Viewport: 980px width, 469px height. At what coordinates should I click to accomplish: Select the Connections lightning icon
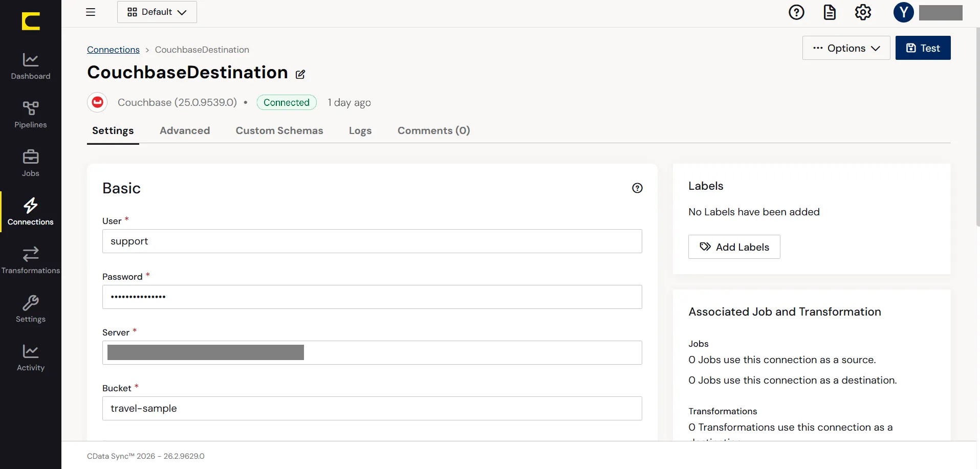(x=31, y=205)
